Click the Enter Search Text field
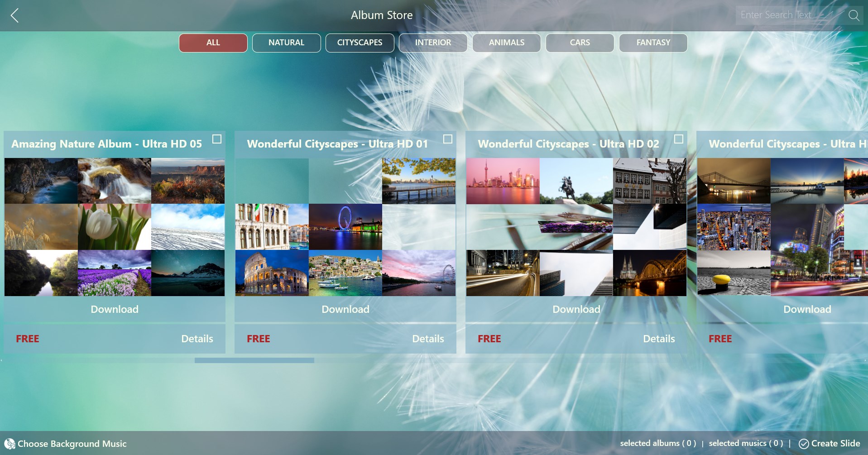This screenshot has width=868, height=455. 790,15
